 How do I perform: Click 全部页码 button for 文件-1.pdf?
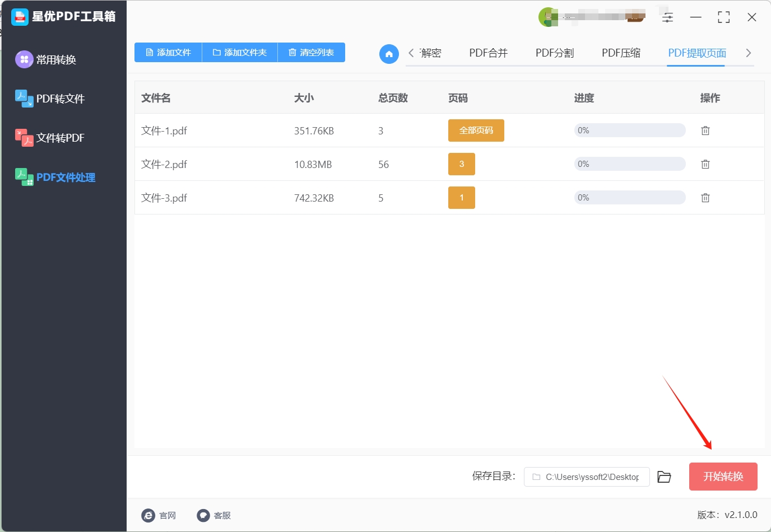(x=476, y=130)
